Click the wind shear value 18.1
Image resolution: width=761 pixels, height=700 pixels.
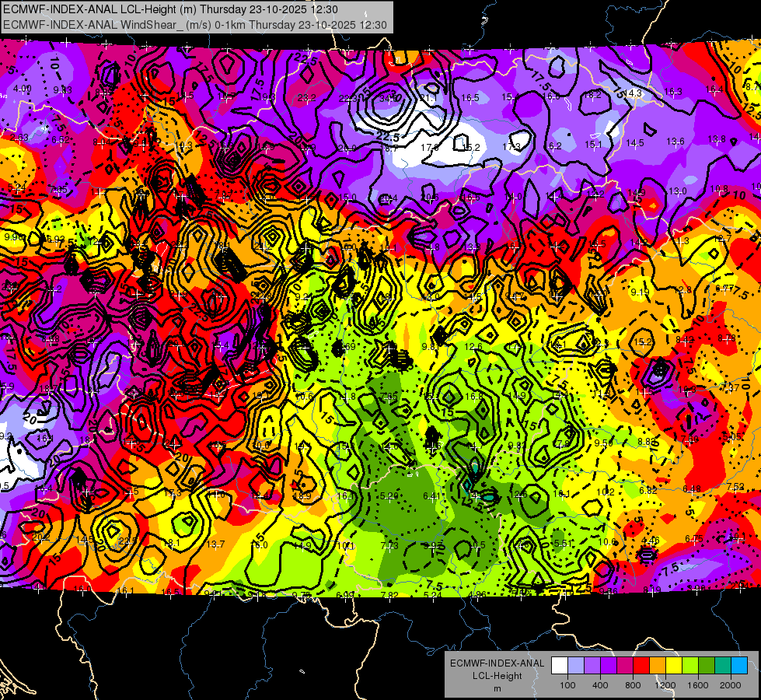pyautogui.click(x=173, y=542)
